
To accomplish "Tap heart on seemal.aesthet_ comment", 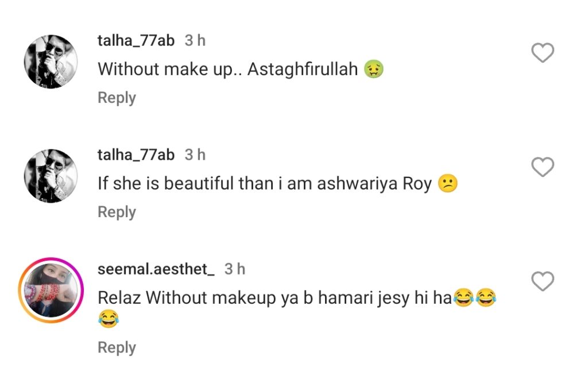I will point(543,282).
